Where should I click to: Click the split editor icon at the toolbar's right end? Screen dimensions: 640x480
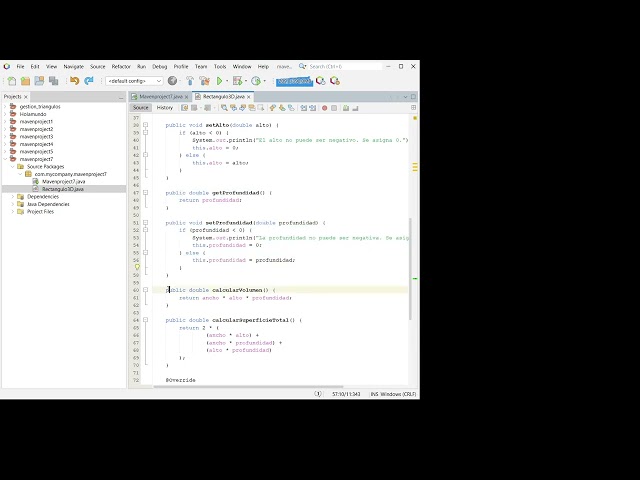(413, 107)
